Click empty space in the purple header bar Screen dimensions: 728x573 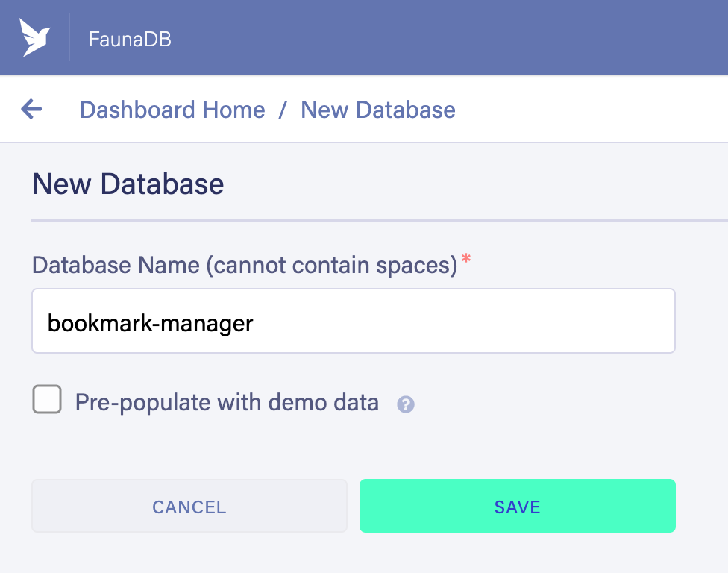[446, 37]
